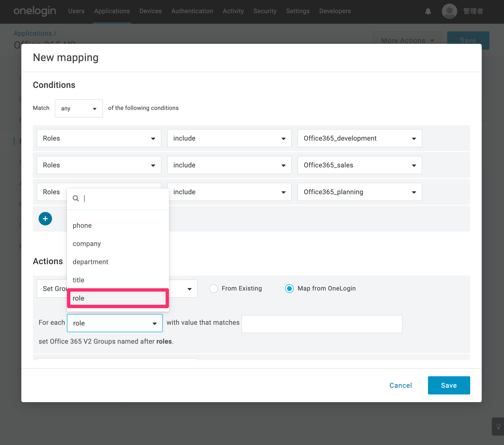Click the 管理者 username label
This screenshot has height=445, width=504.
click(473, 11)
